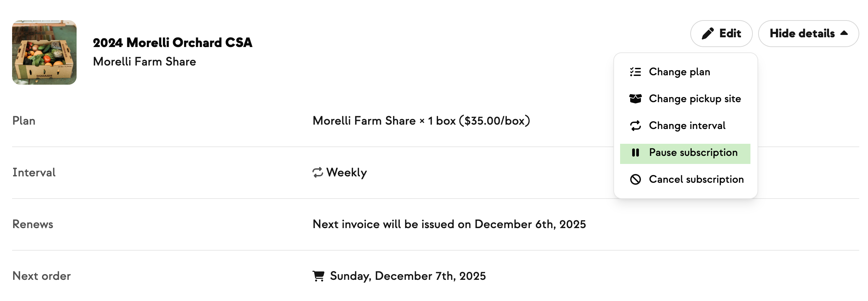868x301 pixels.
Task: Click the 2024 Morelli Orchard CSA title
Action: (x=173, y=43)
